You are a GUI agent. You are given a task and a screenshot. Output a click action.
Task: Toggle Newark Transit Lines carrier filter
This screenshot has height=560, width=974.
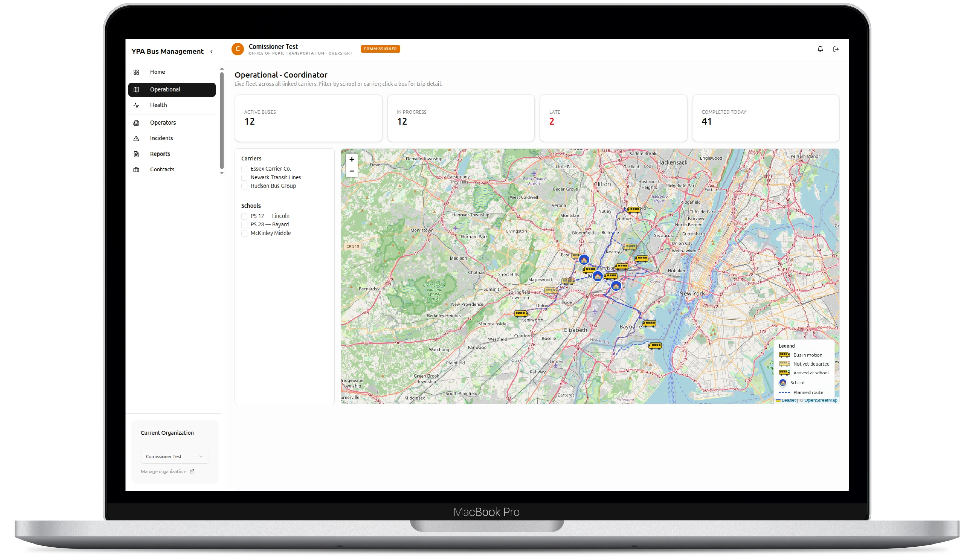pos(244,177)
